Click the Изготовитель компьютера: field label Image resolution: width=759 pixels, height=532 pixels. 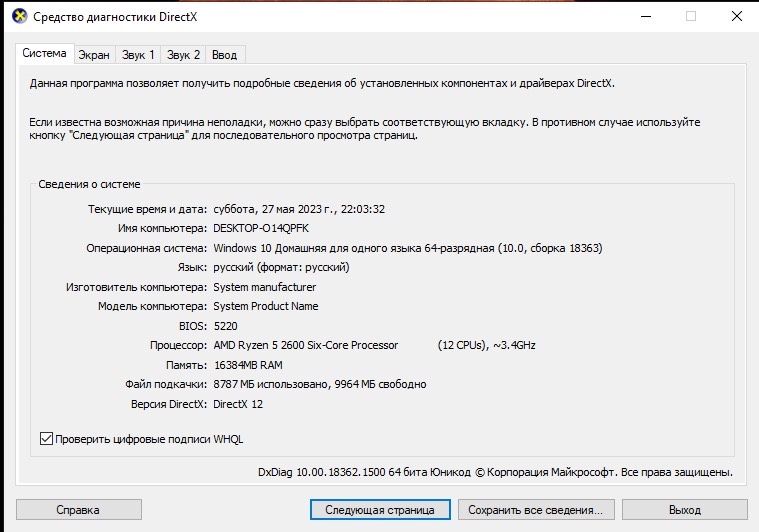137,287
